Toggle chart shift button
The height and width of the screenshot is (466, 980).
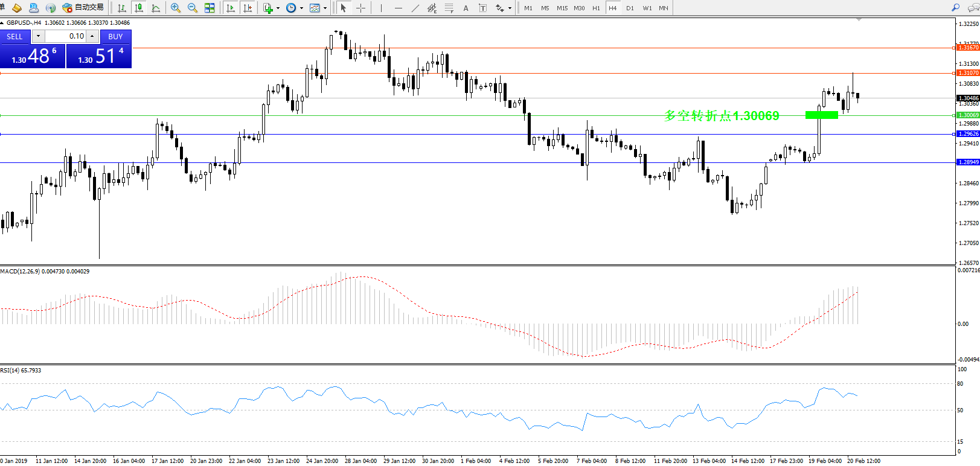click(x=248, y=8)
